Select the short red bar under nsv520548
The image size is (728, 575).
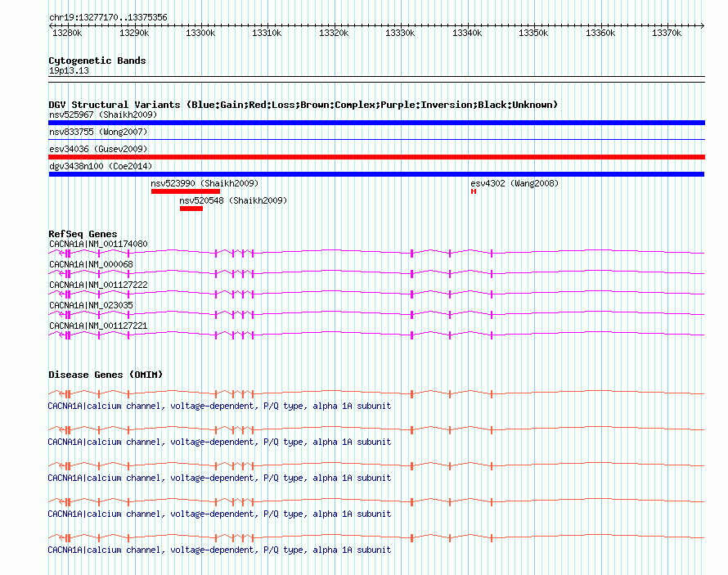pyautogui.click(x=191, y=209)
